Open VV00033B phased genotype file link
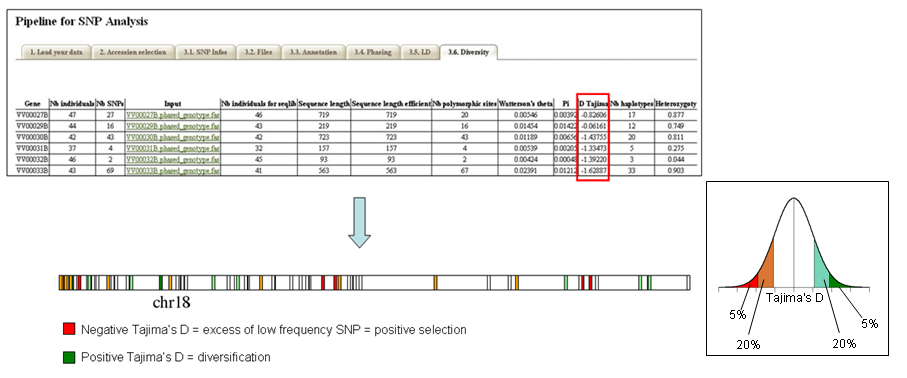Image resolution: width=907 pixels, height=378 pixels. pos(173,171)
